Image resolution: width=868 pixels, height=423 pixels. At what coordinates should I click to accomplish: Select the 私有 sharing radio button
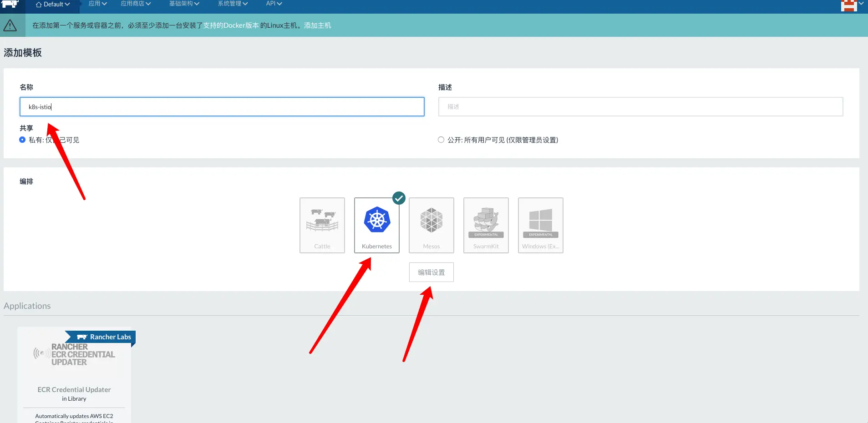22,140
